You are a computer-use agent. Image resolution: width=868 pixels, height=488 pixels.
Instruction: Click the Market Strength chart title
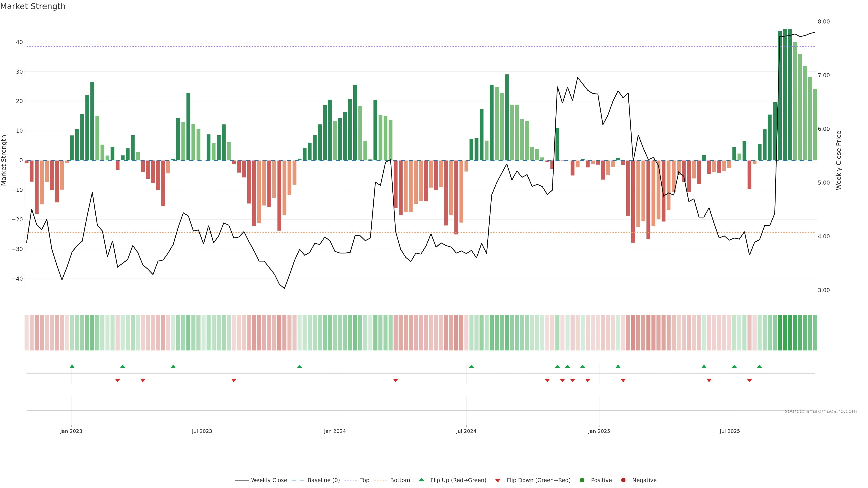pos(33,6)
